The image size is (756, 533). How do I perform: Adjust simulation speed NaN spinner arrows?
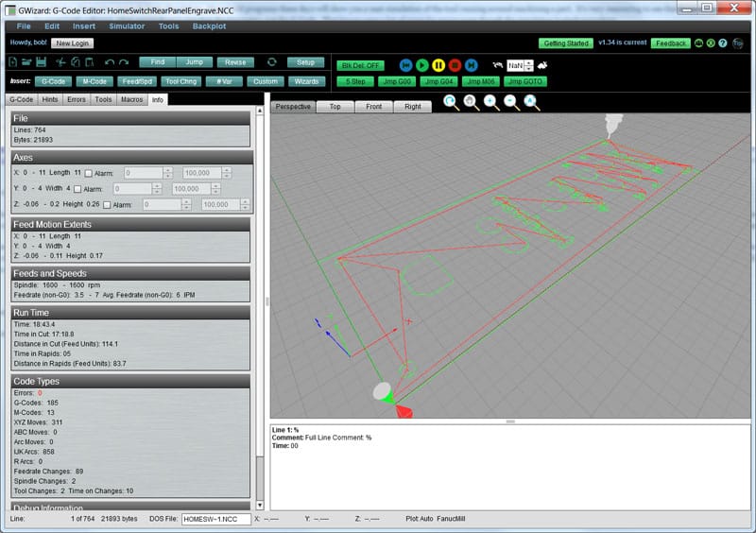[x=529, y=65]
